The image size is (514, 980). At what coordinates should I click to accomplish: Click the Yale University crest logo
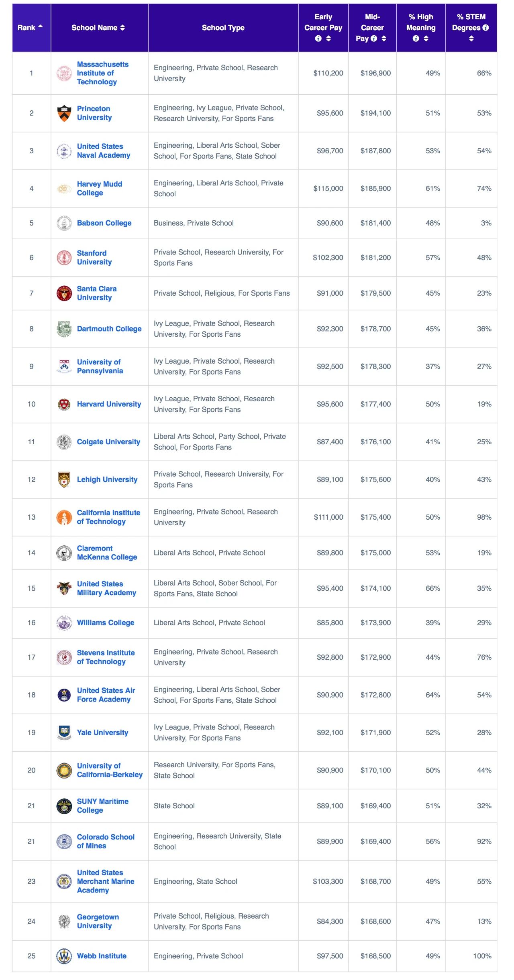[64, 732]
